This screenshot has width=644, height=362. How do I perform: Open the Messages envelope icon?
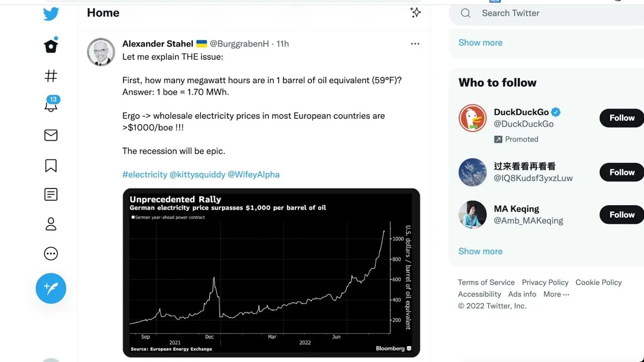[51, 135]
